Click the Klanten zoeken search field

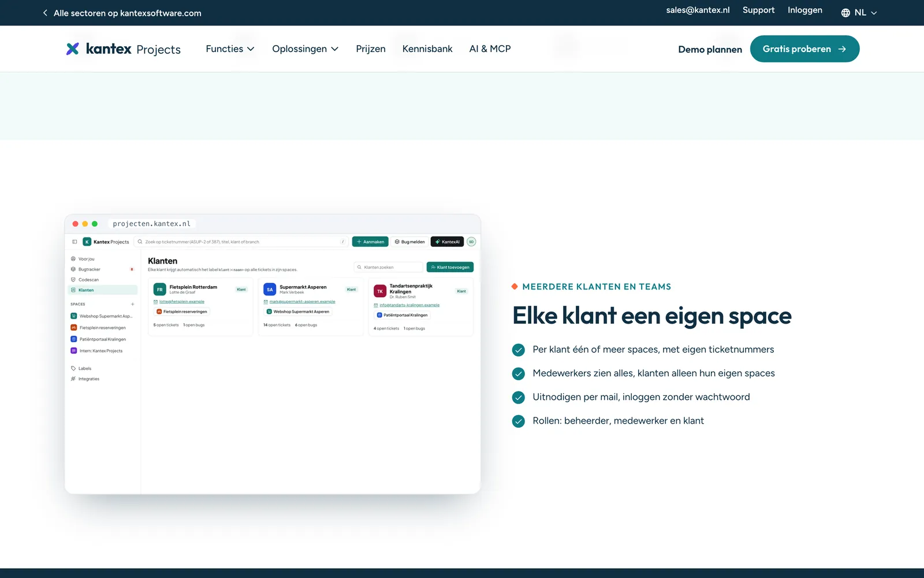click(389, 267)
